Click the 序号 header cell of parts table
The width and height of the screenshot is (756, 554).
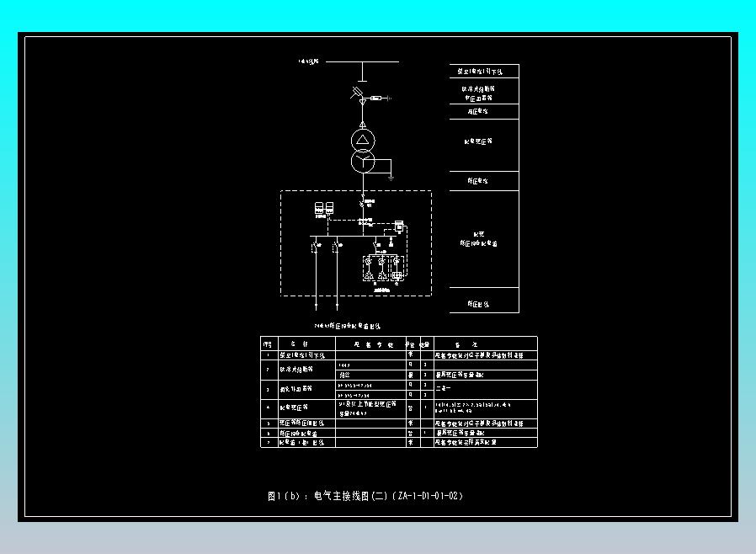pyautogui.click(x=269, y=344)
